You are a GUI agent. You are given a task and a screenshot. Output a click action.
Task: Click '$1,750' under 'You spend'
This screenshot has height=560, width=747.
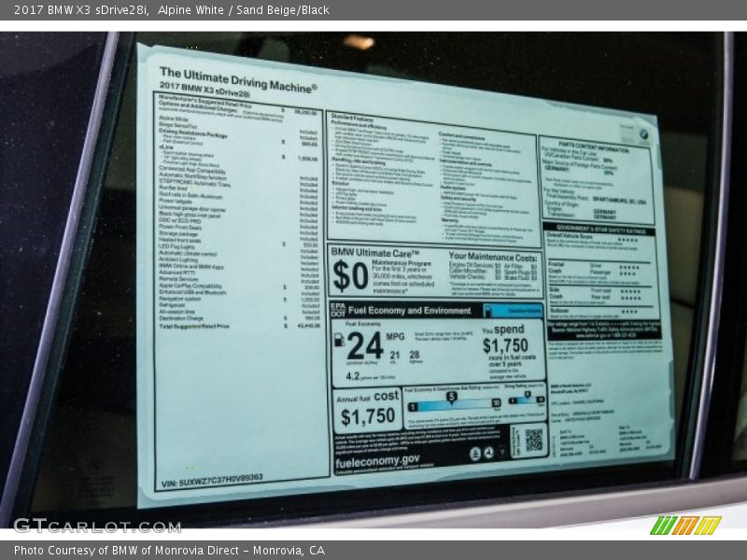[x=505, y=345]
